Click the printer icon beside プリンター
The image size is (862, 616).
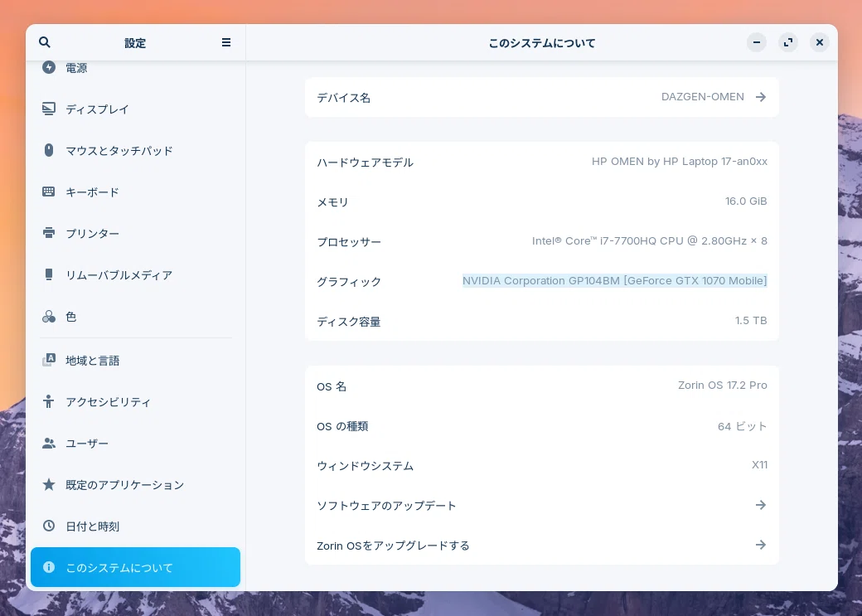point(49,233)
